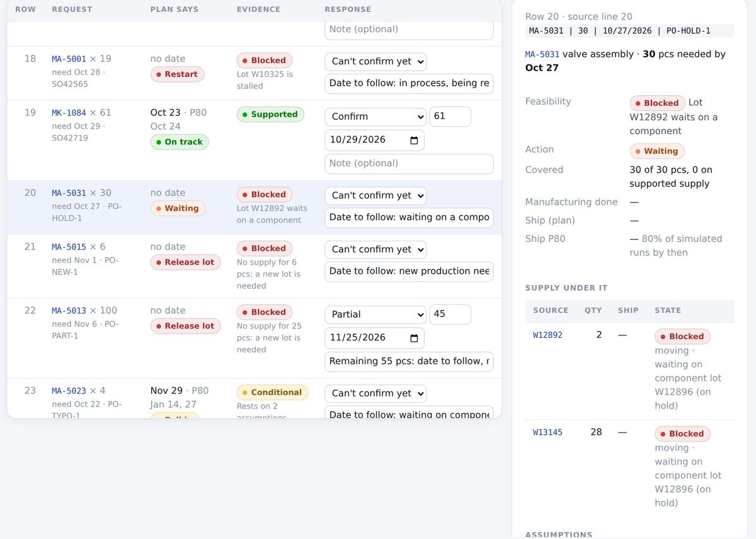This screenshot has height=539, width=756.
Task: Click text 'Oct 23 · P80' in row 19
Action: click(x=178, y=113)
